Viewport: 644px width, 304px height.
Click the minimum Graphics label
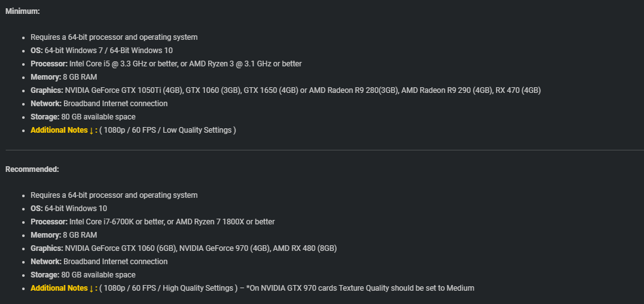point(47,90)
